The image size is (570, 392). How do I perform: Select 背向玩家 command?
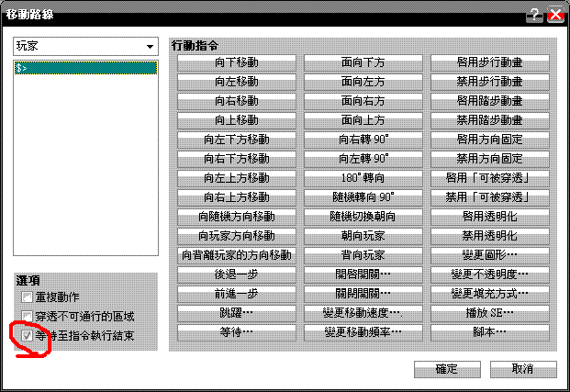(363, 255)
